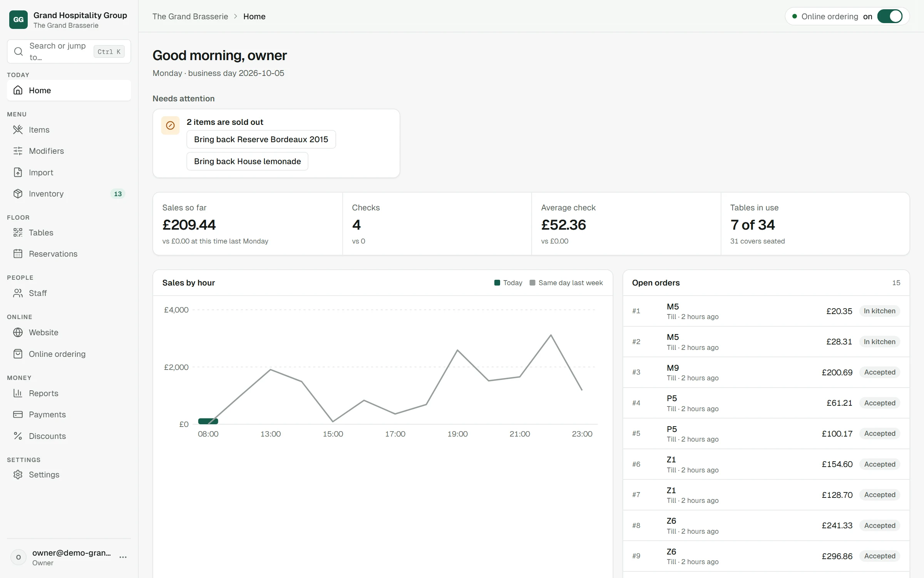924x578 pixels.
Task: Click the green 08:00 sales bar
Action: coord(208,421)
